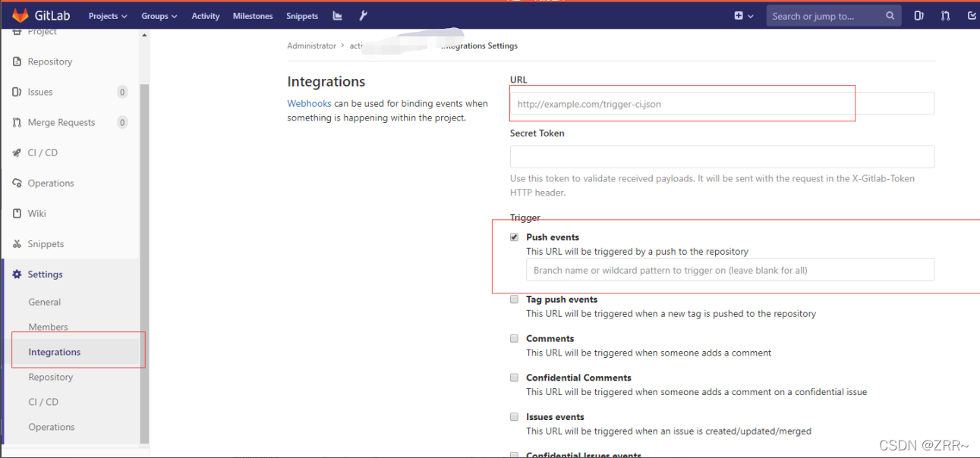This screenshot has height=458, width=980.
Task: Select Integrations settings submenu
Action: 55,352
